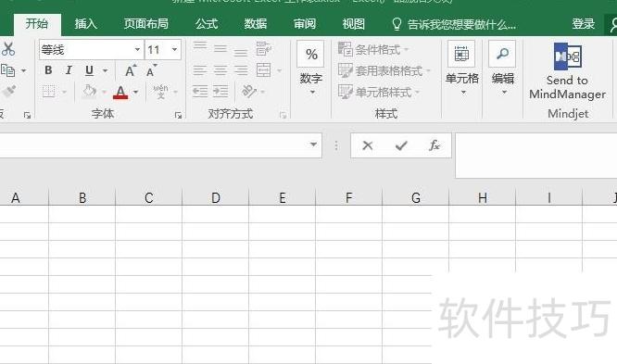
Task: Click the merge and center icon
Action: coord(264,70)
